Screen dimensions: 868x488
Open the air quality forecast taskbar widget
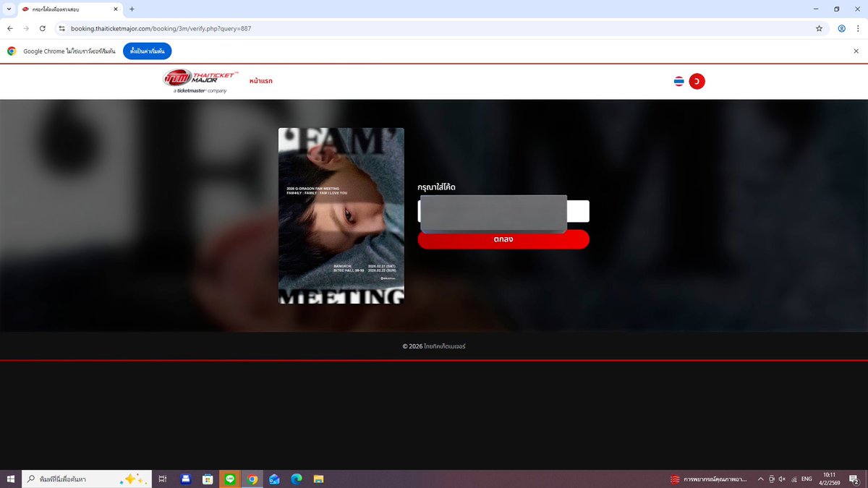710,479
